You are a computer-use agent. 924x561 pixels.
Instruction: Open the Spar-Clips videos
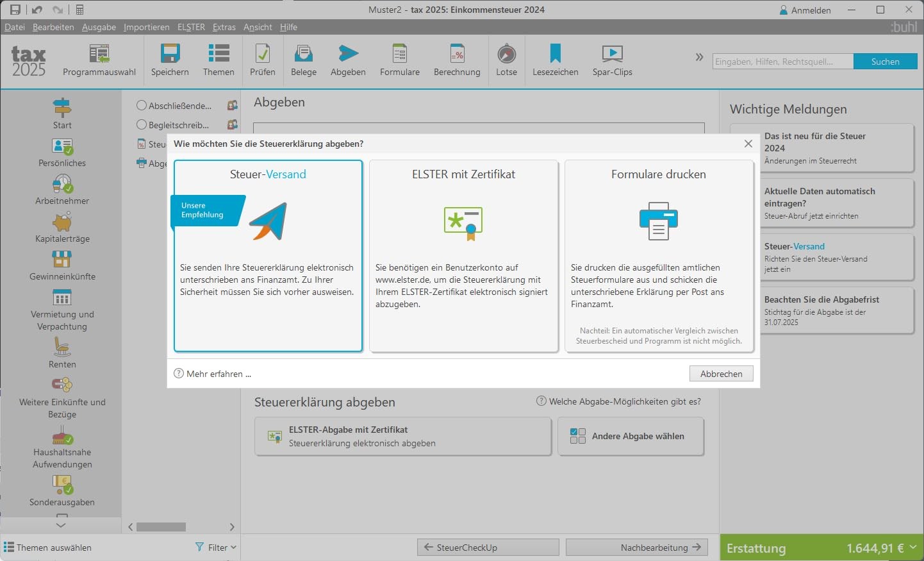[x=613, y=61]
